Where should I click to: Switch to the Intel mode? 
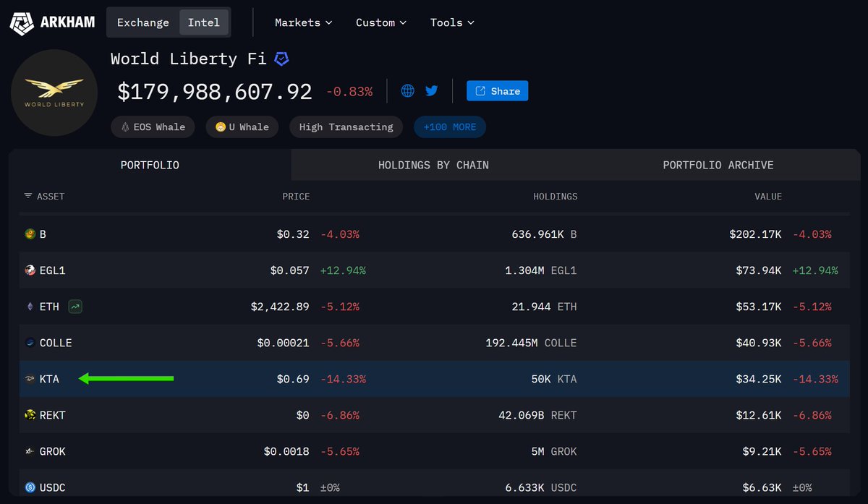coord(204,22)
